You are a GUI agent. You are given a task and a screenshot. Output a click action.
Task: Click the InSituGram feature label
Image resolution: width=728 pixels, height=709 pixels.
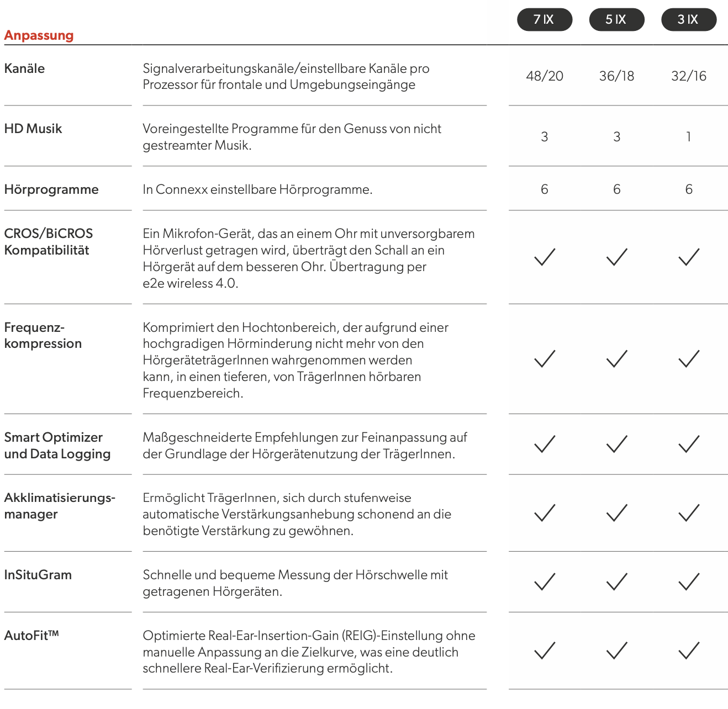point(38,575)
